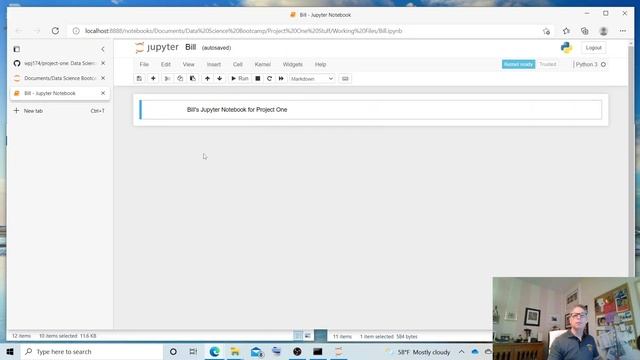Click the Python 3 kernel indicator
Screen dimensions: 640x360
[x=586, y=64]
